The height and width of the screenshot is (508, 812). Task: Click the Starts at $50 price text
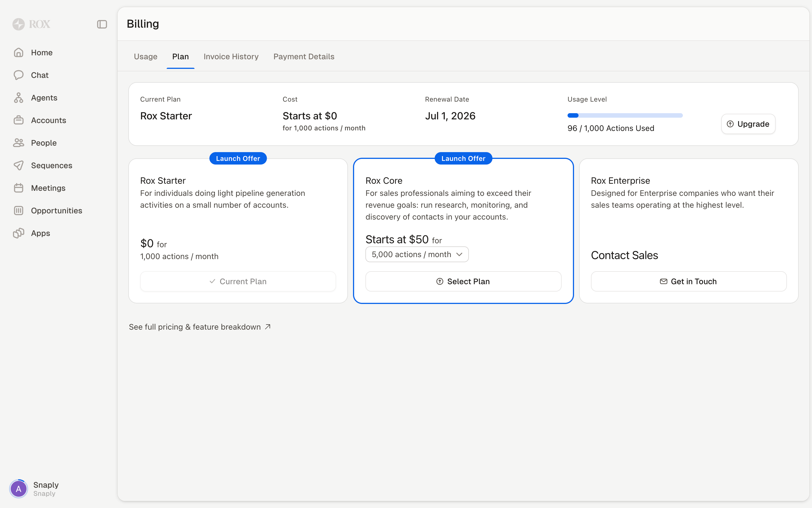pos(397,239)
